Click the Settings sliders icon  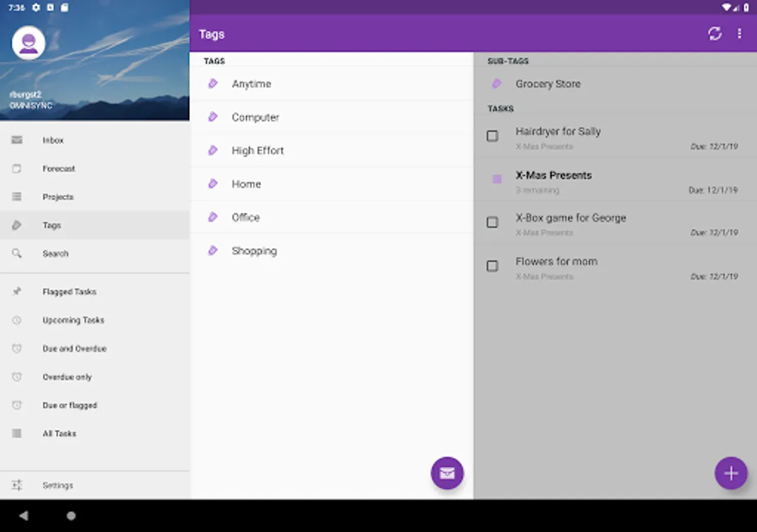coord(17,485)
